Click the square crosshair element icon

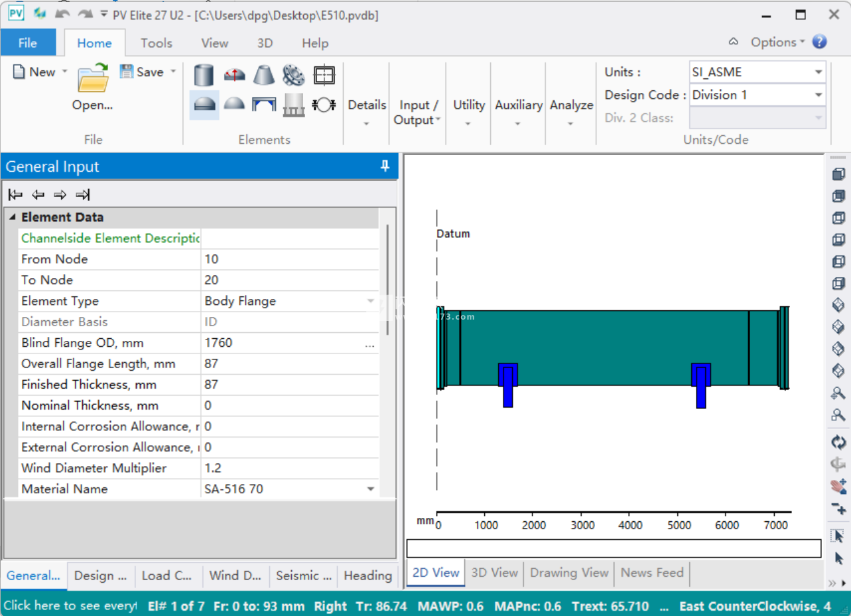324,75
